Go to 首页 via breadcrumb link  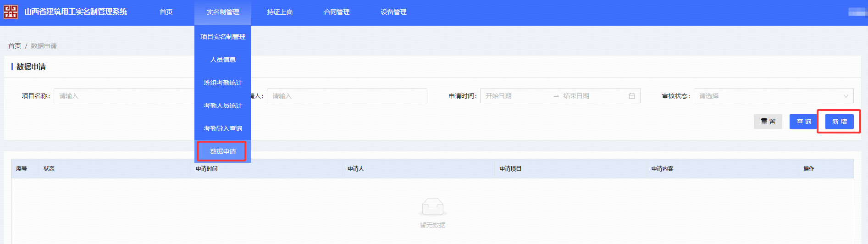coord(15,46)
